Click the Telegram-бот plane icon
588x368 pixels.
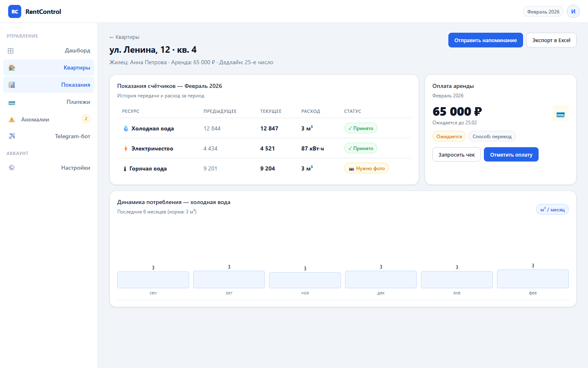point(12,137)
